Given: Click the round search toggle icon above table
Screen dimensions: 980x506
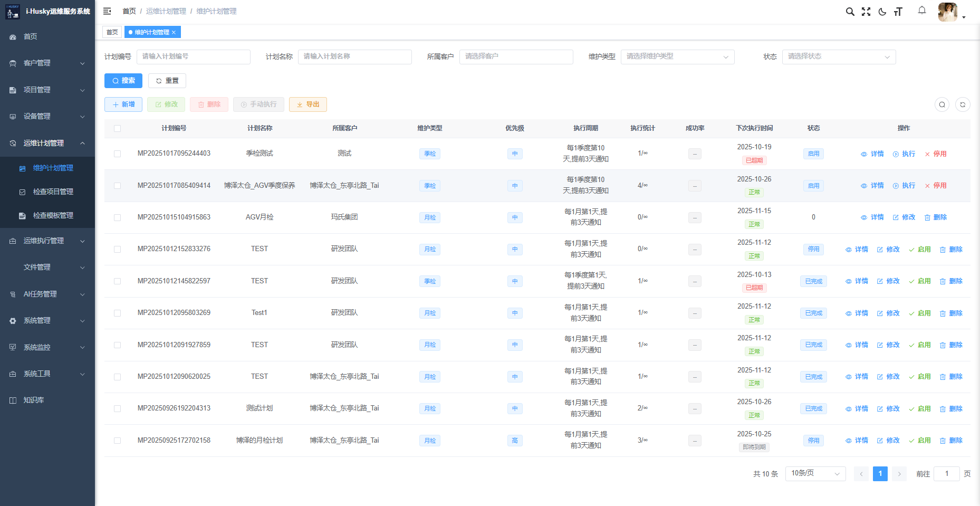Looking at the screenshot, I should tap(942, 104).
